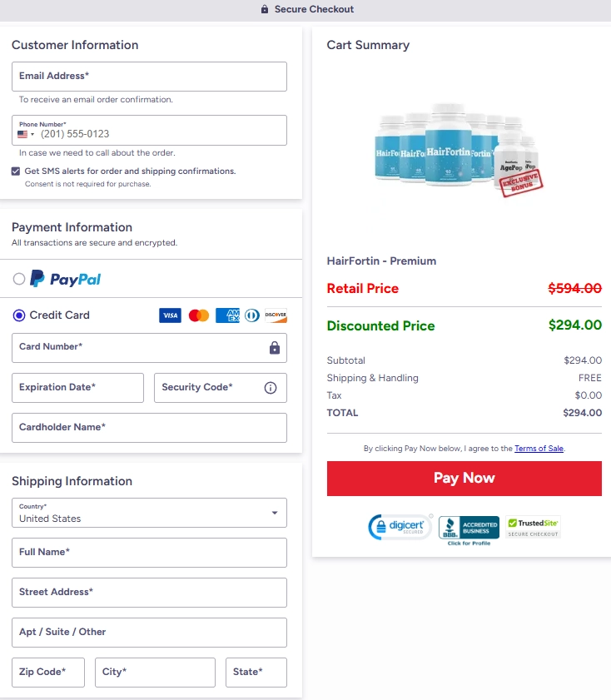Viewport: 611px width, 700px height.
Task: Uncheck the SMS alerts checkbox
Action: [15, 171]
